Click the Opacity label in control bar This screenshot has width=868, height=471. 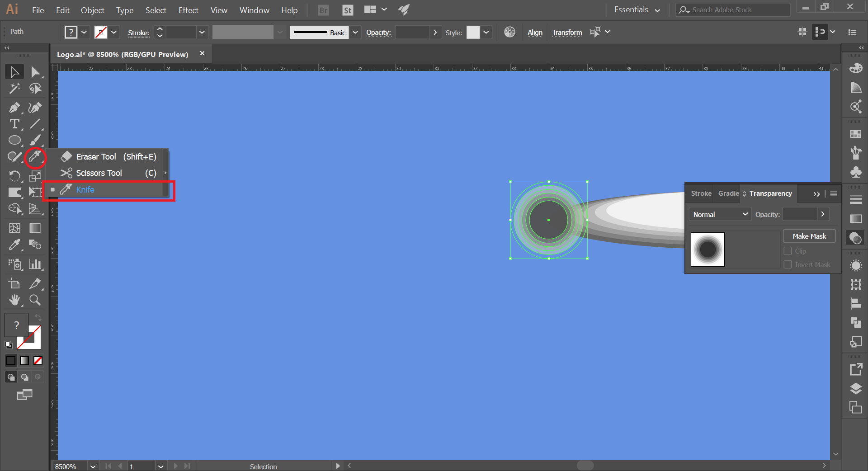(x=378, y=33)
